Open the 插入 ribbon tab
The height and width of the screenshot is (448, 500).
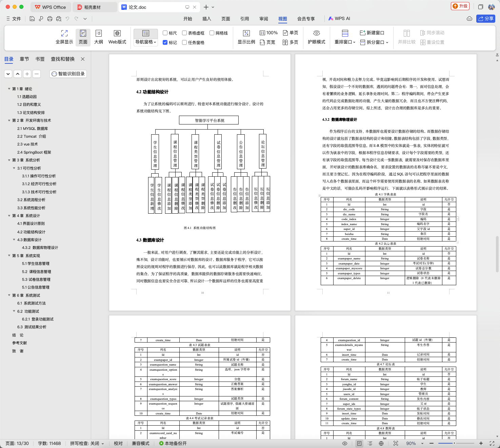click(207, 19)
